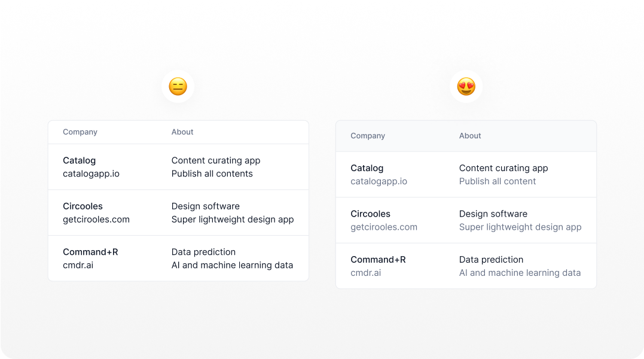Select the Catalog company name in the left table
The image size is (644, 359).
[x=80, y=160]
